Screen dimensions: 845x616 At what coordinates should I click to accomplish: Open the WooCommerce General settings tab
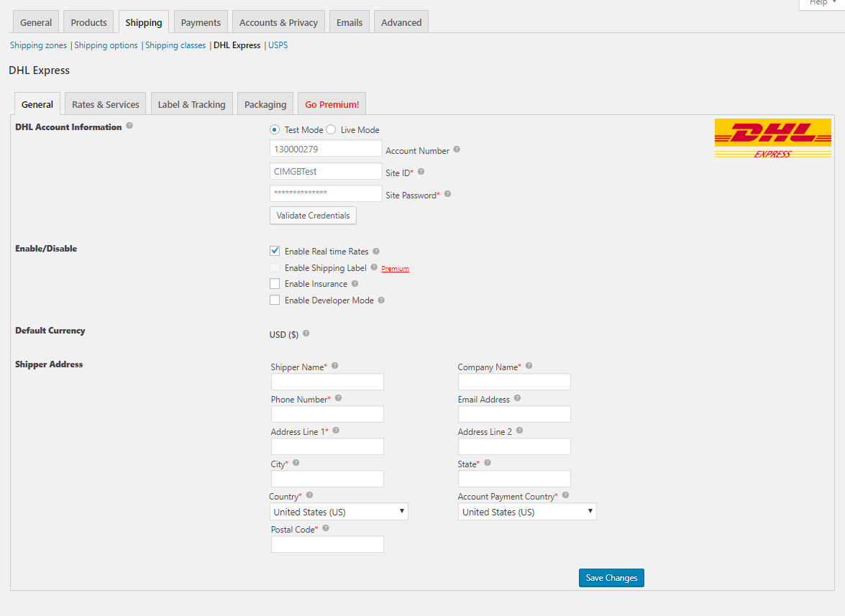(x=36, y=22)
